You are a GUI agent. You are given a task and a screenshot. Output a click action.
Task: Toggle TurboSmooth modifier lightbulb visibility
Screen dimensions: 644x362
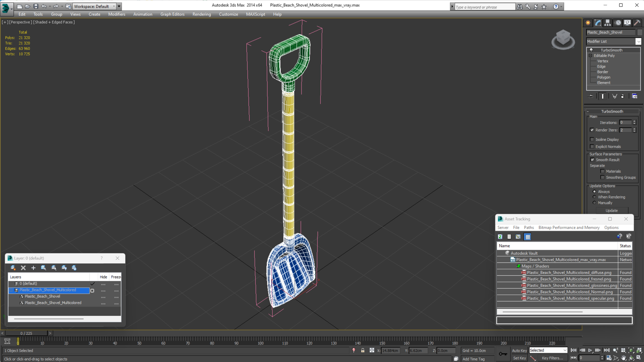[x=591, y=50]
